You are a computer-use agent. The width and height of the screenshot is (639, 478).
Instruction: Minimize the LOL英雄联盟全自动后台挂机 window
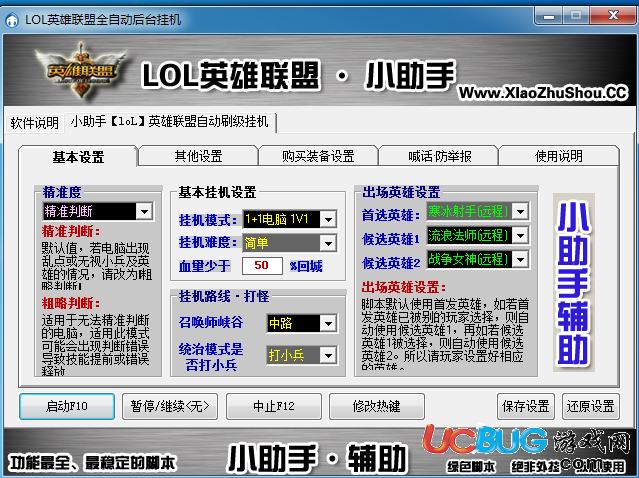pos(549,16)
